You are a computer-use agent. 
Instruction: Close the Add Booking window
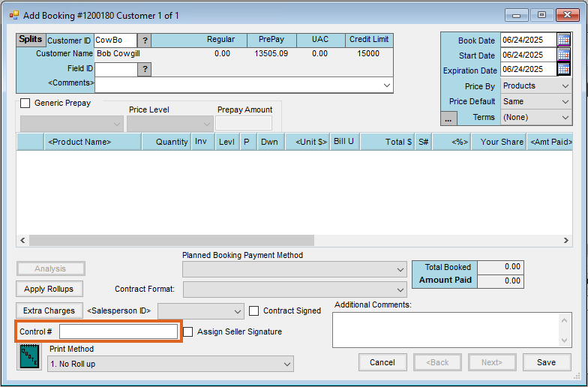(567, 15)
